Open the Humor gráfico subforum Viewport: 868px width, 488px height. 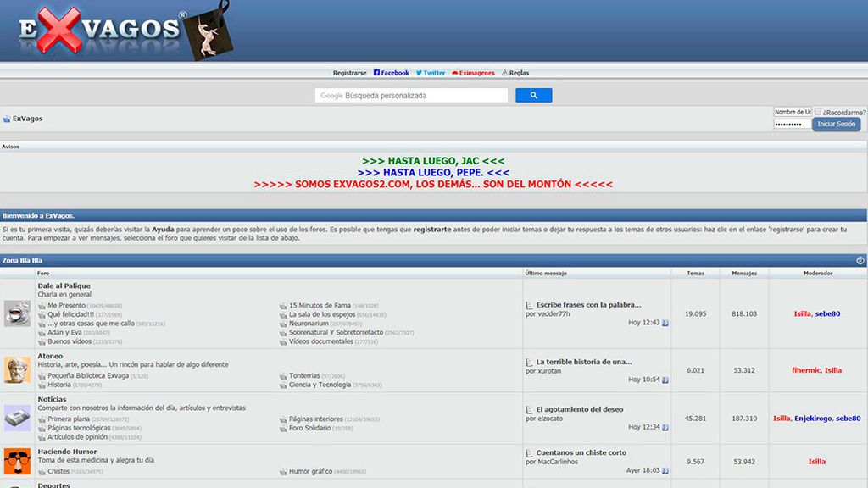click(310, 471)
